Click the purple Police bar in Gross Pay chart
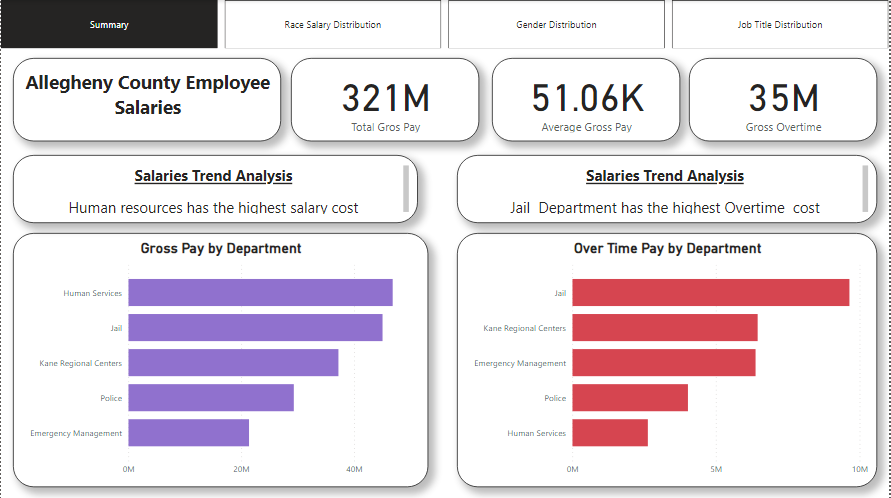Screen dimensions: 891x498 (211, 398)
